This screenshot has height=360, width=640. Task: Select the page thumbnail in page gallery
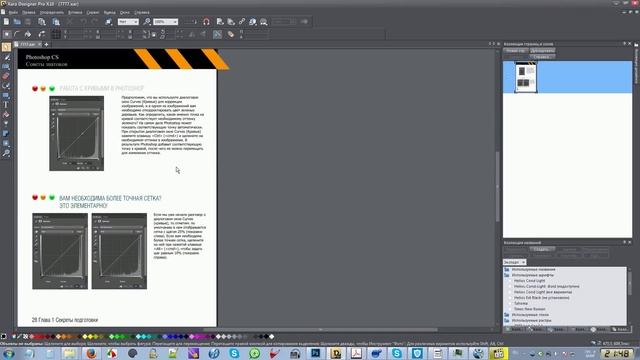(526, 77)
